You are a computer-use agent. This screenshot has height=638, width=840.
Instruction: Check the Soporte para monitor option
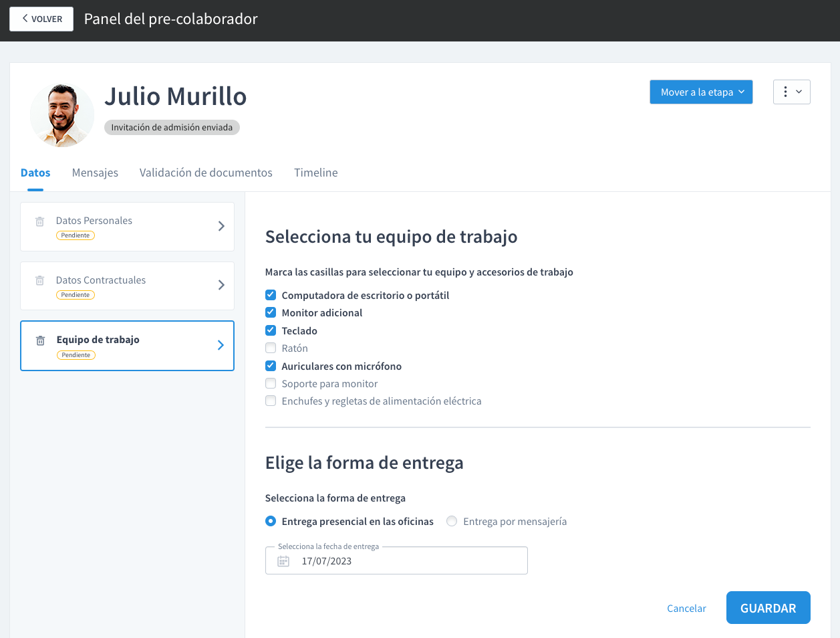click(271, 383)
